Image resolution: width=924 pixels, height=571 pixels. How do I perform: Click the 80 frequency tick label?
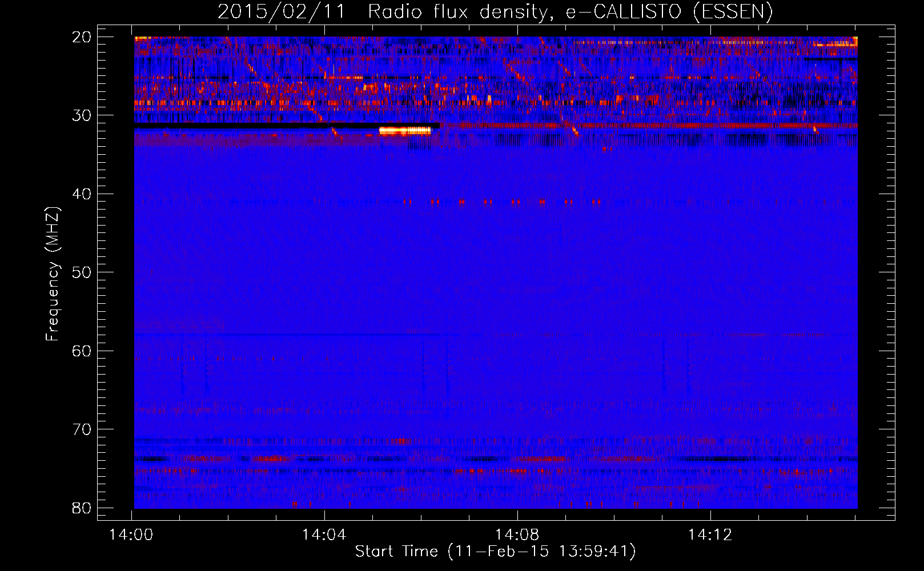(x=82, y=508)
